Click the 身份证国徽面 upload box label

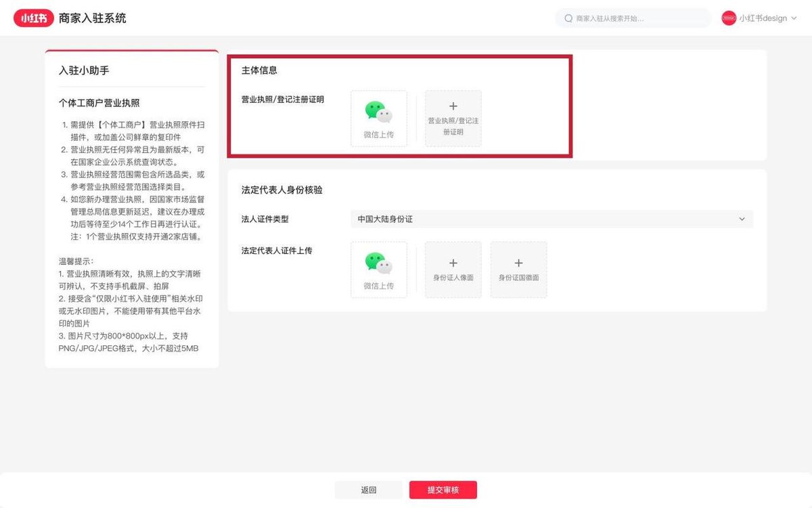[x=519, y=278]
